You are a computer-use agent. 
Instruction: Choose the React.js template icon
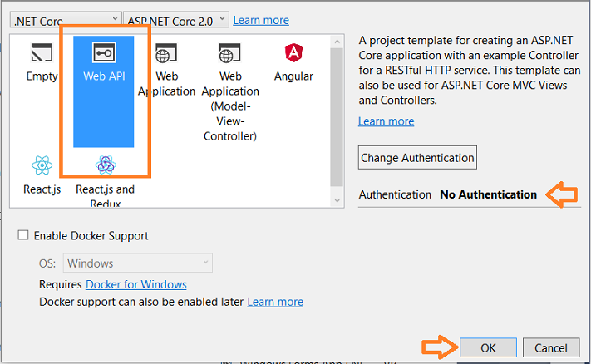point(42,165)
